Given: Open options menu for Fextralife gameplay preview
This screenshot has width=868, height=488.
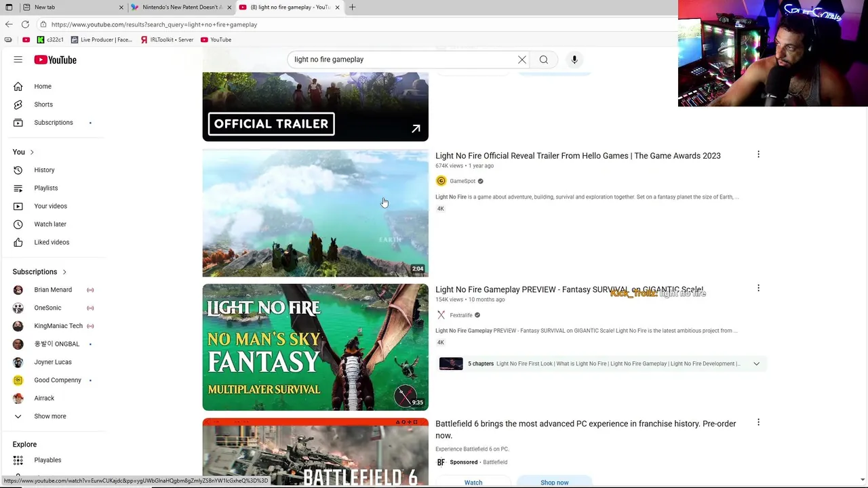Looking at the screenshot, I should [x=758, y=288].
